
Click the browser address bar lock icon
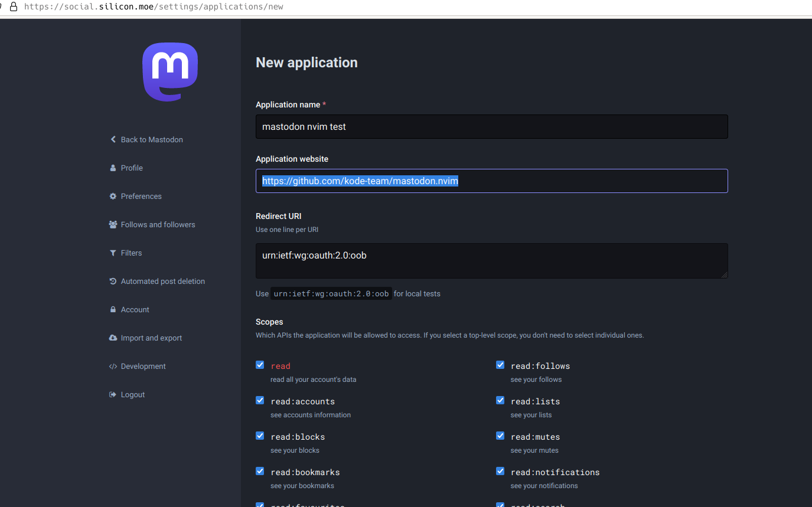(x=14, y=7)
